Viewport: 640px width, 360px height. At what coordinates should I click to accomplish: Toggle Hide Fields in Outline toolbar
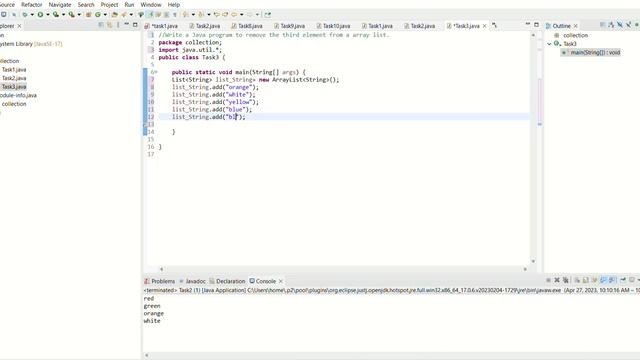point(620,25)
